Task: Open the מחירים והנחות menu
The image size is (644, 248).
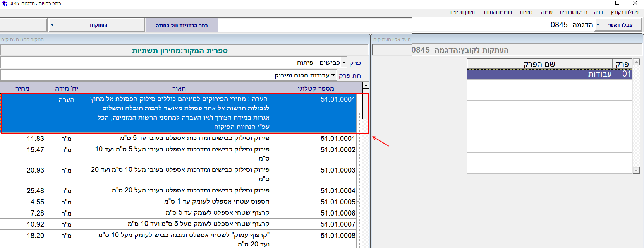Action: [498, 12]
